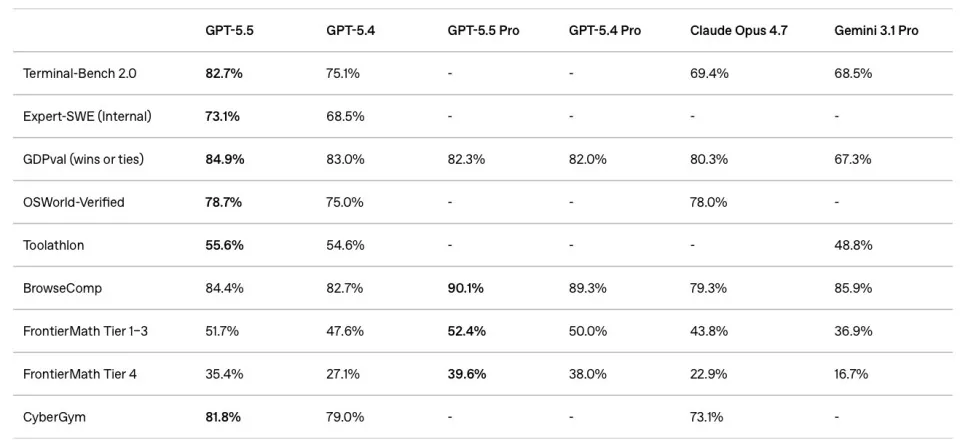Click the GPT-5.4 column header

tap(349, 30)
